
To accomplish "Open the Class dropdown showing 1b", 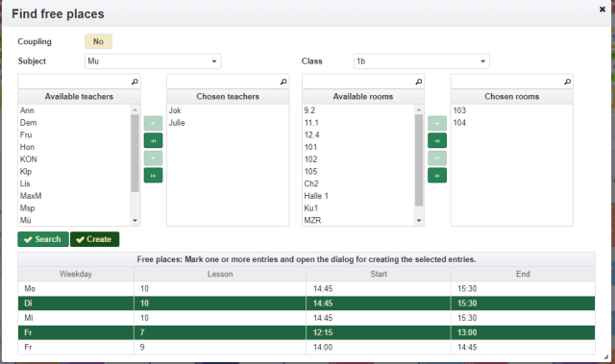I will coord(421,61).
